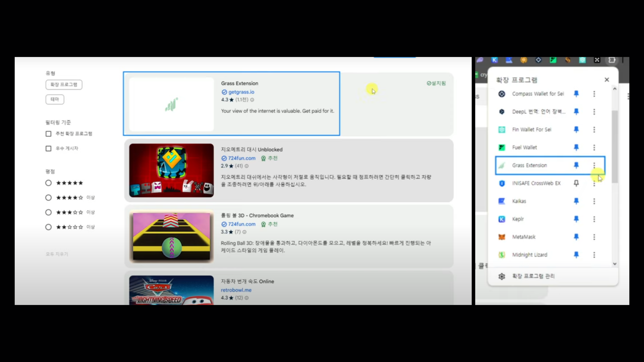
Task: Select two stars 이상 rating filter
Action: click(48, 227)
